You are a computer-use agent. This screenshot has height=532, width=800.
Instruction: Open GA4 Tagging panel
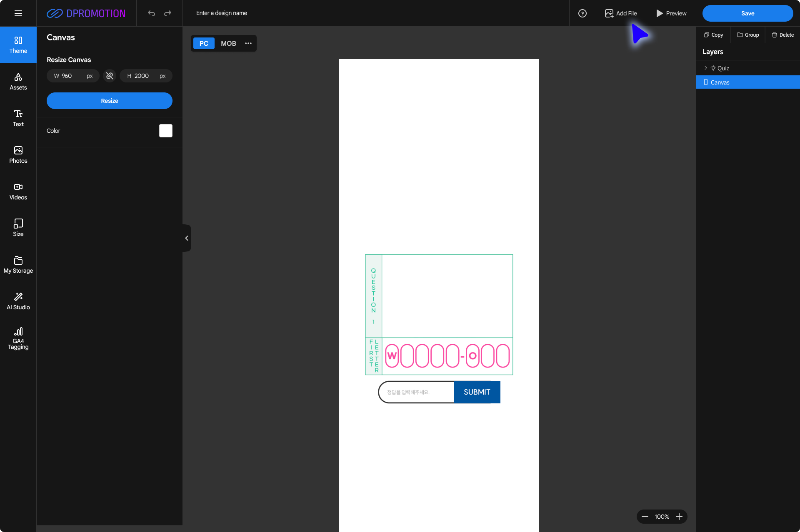click(18, 338)
